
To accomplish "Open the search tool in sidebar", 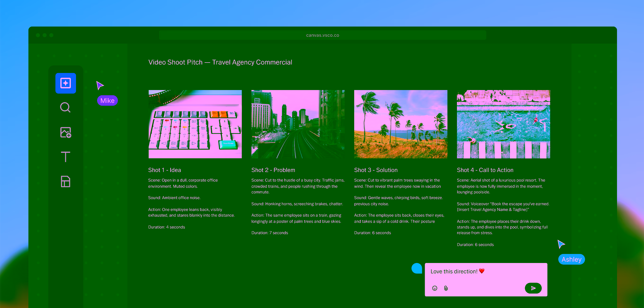I will click(x=66, y=108).
